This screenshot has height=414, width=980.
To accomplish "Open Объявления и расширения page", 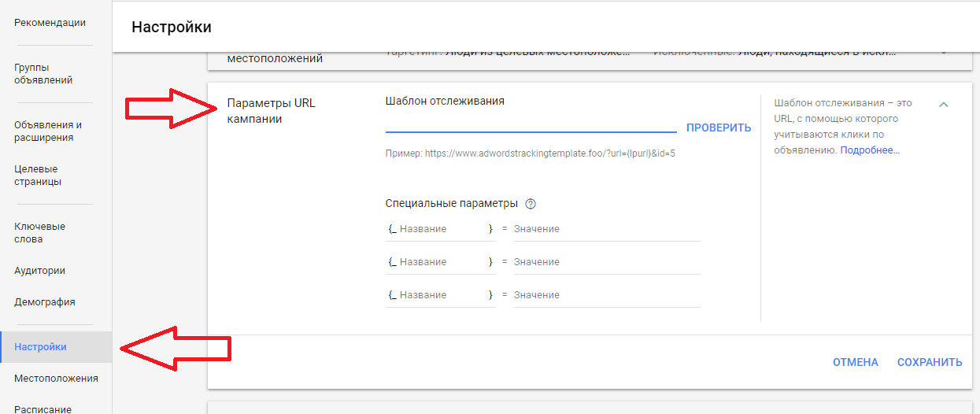I will [x=48, y=131].
